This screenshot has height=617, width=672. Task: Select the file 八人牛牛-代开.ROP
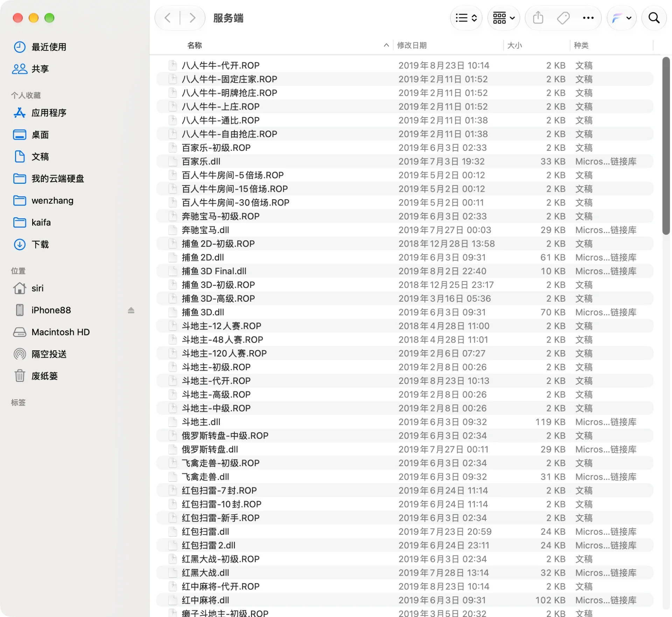click(405, 65)
